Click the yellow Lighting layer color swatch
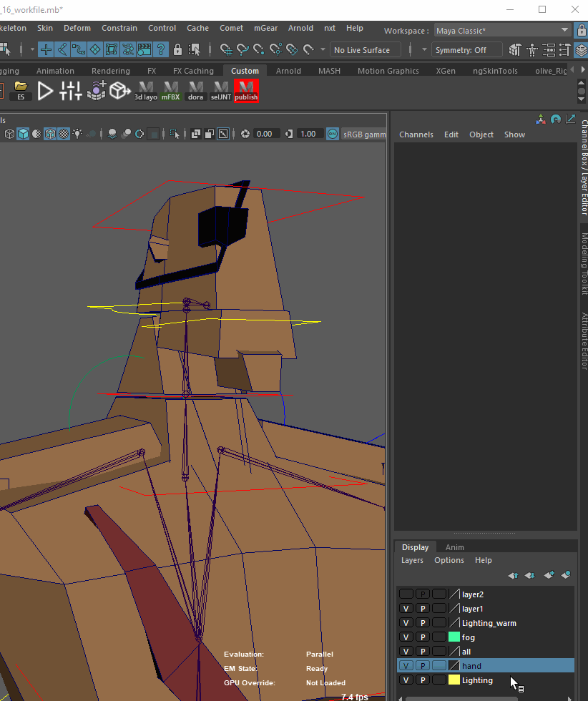The image size is (588, 701). point(454,680)
